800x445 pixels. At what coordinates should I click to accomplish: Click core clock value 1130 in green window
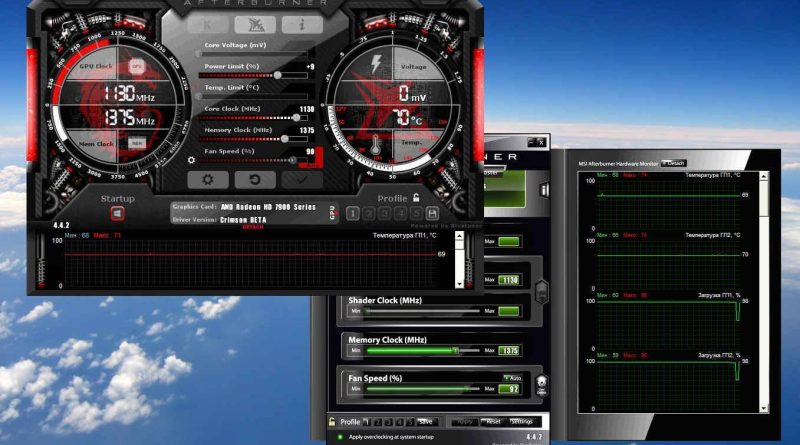pyautogui.click(x=509, y=280)
